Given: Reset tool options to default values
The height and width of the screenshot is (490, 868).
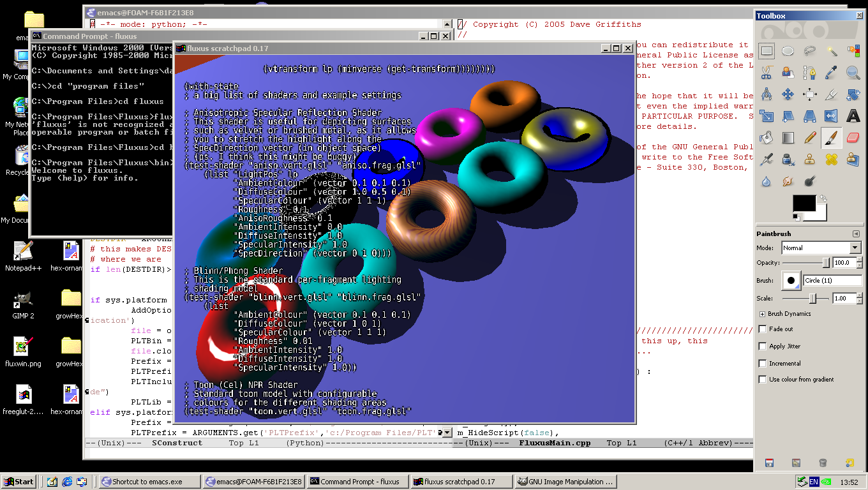Looking at the screenshot, I should pos(849,463).
